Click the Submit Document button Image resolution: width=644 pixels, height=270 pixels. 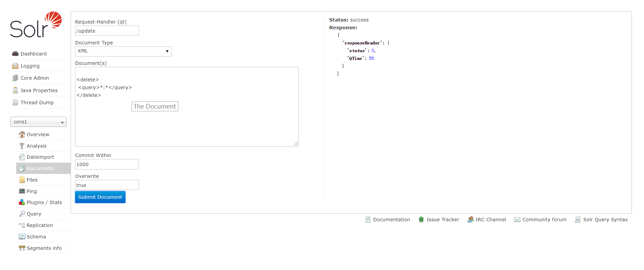pyautogui.click(x=100, y=197)
